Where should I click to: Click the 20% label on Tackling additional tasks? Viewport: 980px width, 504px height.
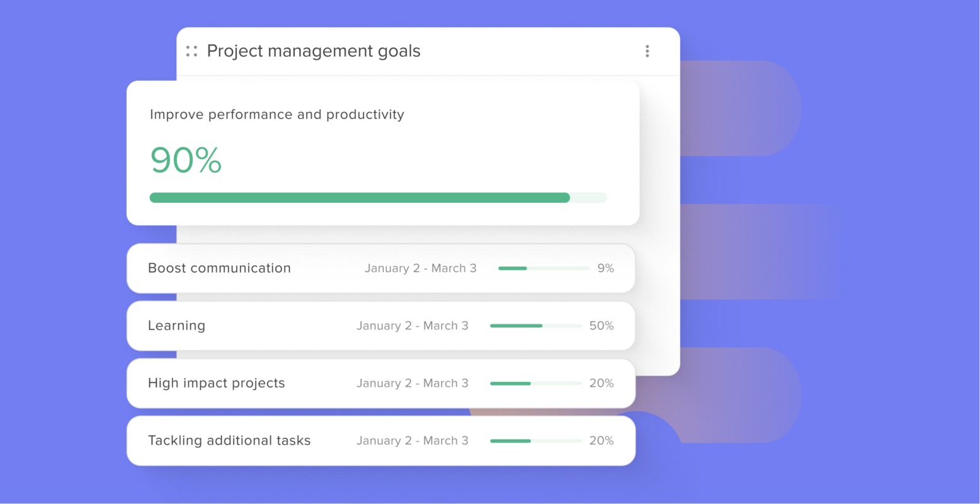[602, 440]
